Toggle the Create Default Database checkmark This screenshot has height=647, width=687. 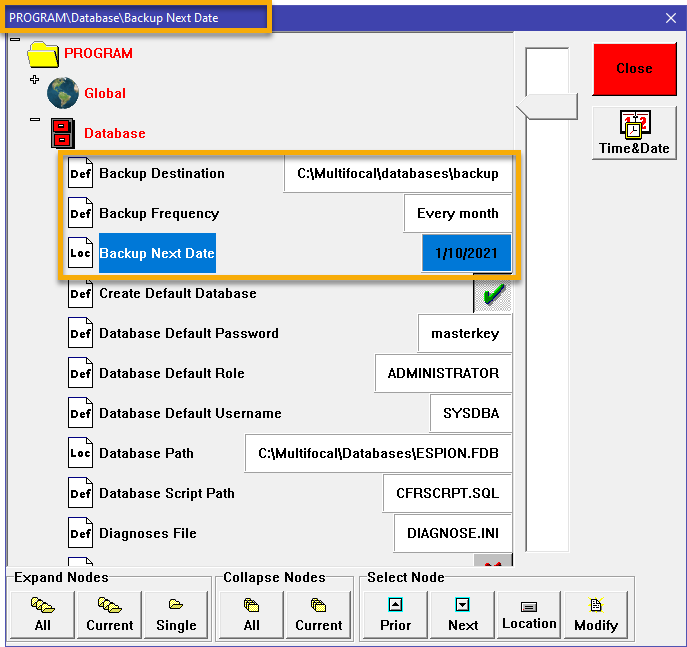point(493,294)
